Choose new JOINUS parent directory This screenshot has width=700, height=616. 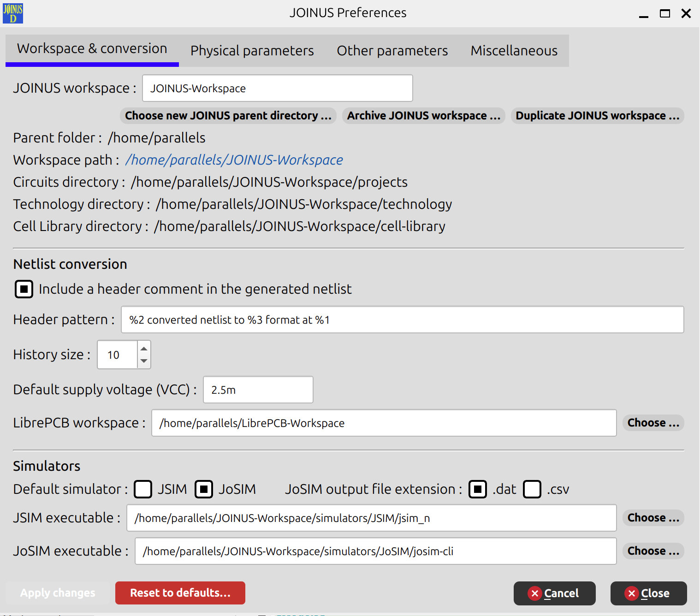click(x=228, y=116)
